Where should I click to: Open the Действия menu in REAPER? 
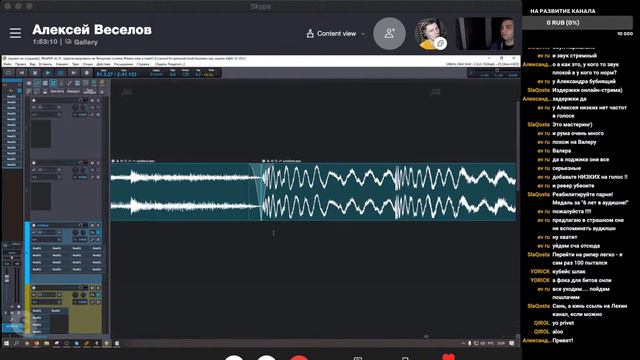(103, 64)
